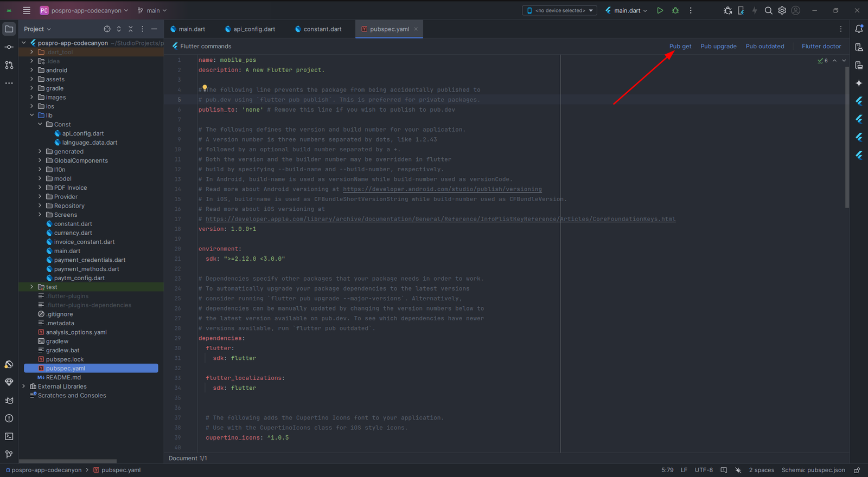Click the Debug bug icon

click(675, 10)
